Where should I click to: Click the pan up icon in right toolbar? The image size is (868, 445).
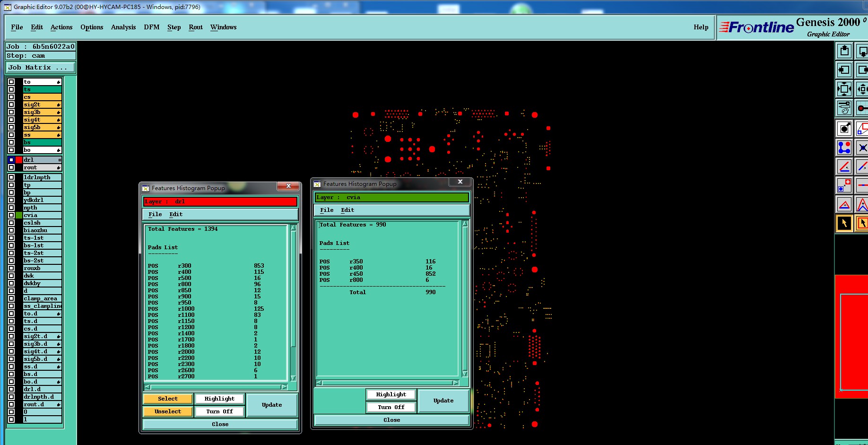[844, 51]
